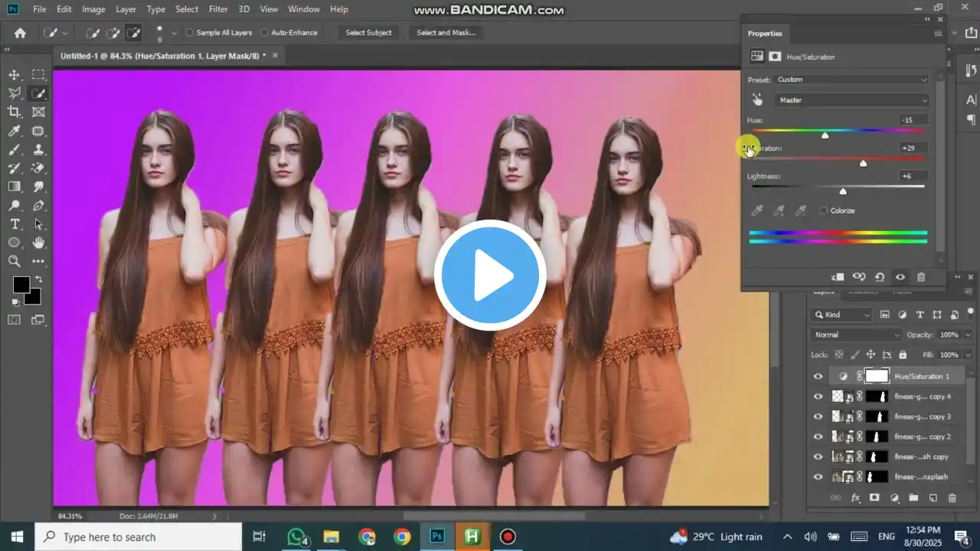The height and width of the screenshot is (551, 980).
Task: Select the Gradient tool
Action: pos(14,187)
